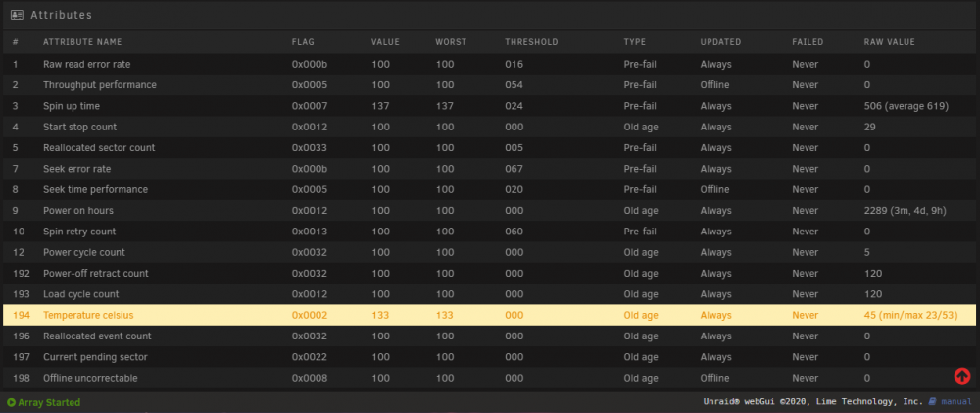980x413 pixels.
Task: Click the Array Started status play icon
Action: pos(11,402)
